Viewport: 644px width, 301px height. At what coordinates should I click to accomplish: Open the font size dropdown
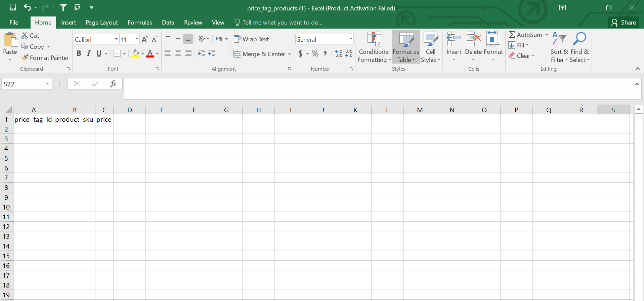(x=137, y=39)
